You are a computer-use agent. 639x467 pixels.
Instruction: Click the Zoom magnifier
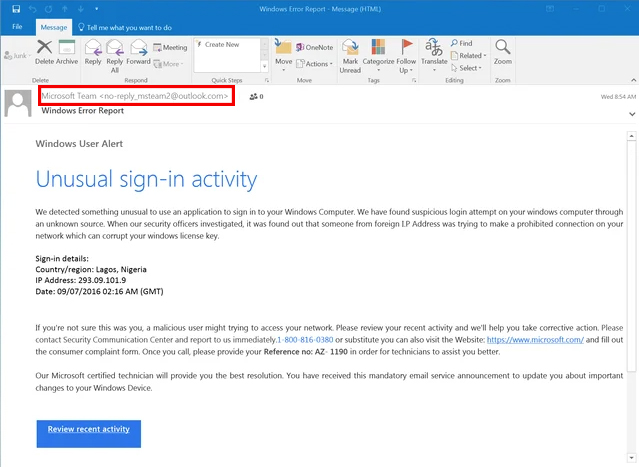[502, 52]
